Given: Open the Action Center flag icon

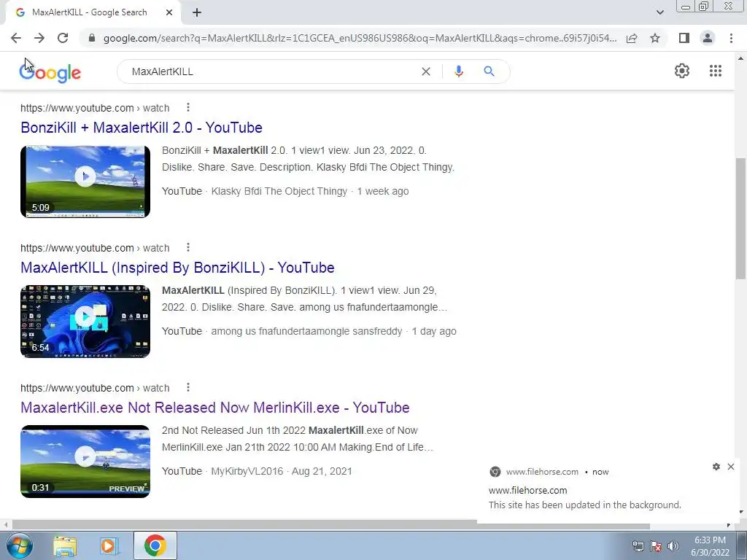Looking at the screenshot, I should click(x=656, y=546).
